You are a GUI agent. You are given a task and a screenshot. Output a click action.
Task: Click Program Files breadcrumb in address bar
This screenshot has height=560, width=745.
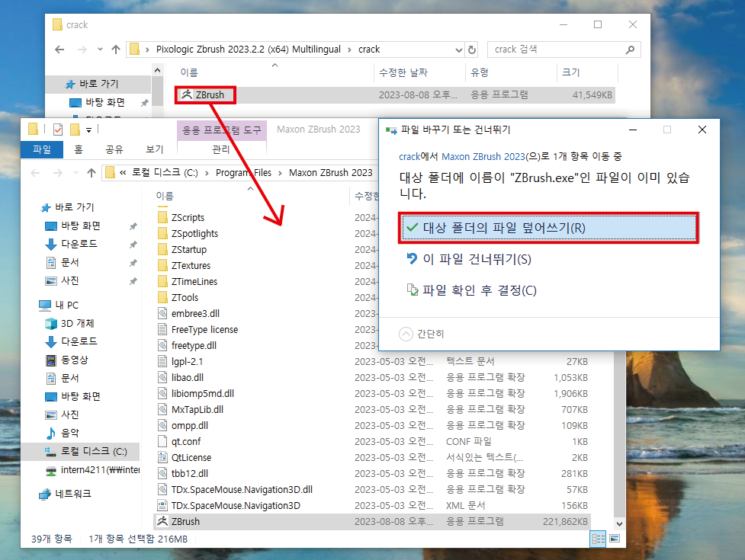tap(243, 173)
